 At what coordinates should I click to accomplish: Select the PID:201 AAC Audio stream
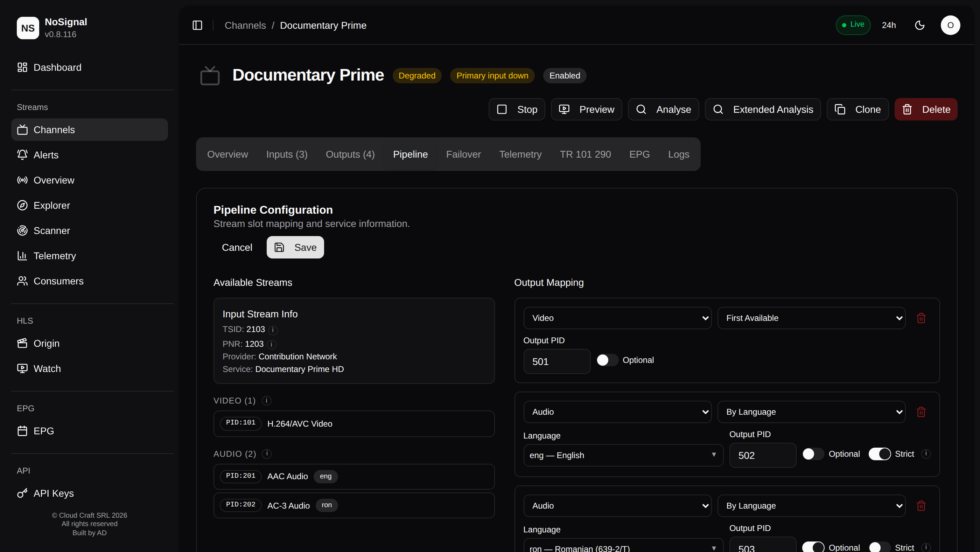tap(354, 476)
